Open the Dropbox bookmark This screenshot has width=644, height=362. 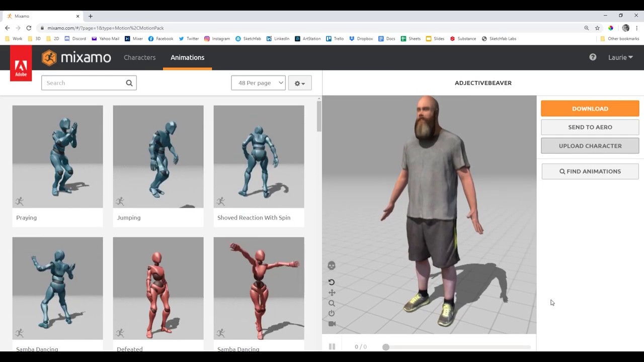pos(361,39)
